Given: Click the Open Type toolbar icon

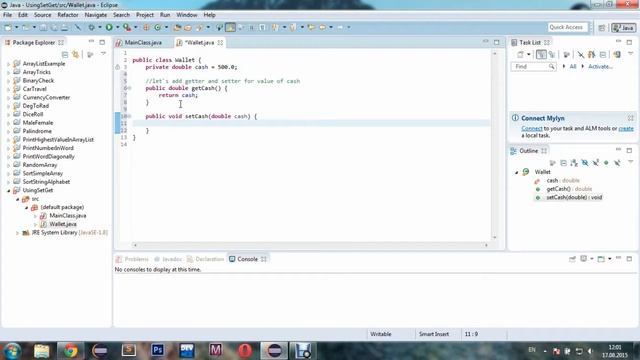Looking at the screenshot, I should point(177,27).
